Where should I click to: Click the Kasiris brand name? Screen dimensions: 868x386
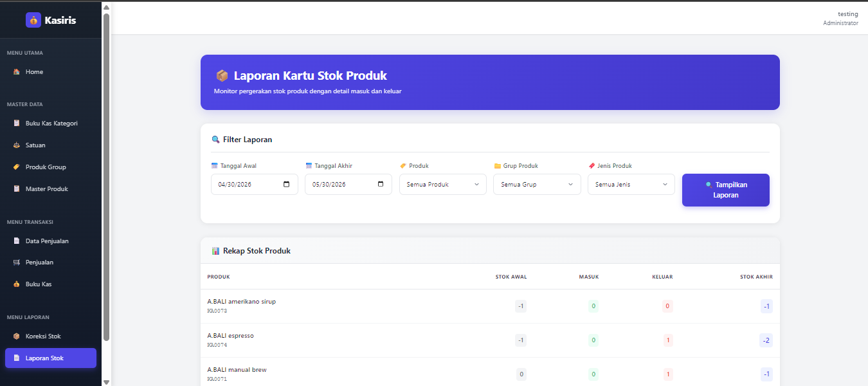[60, 20]
